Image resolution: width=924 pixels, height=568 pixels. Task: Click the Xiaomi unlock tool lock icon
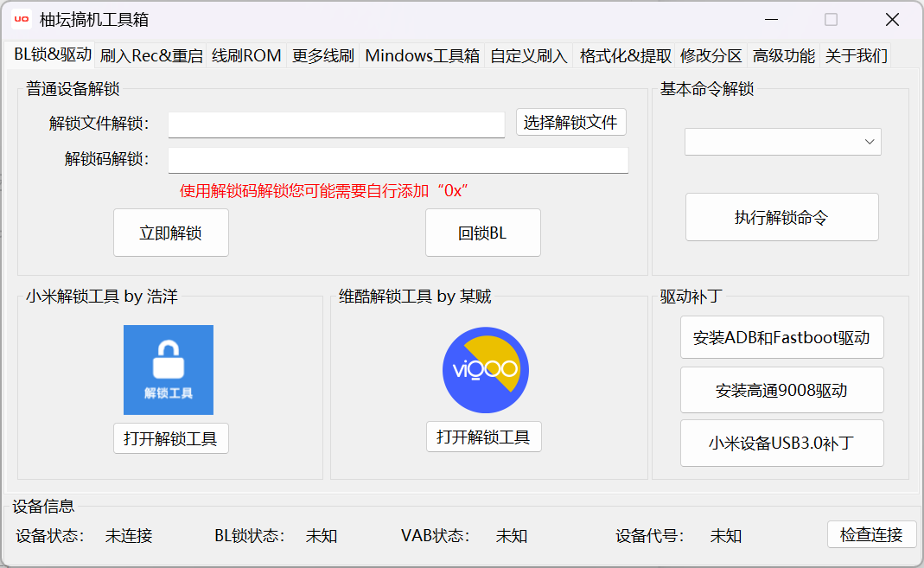tap(169, 369)
